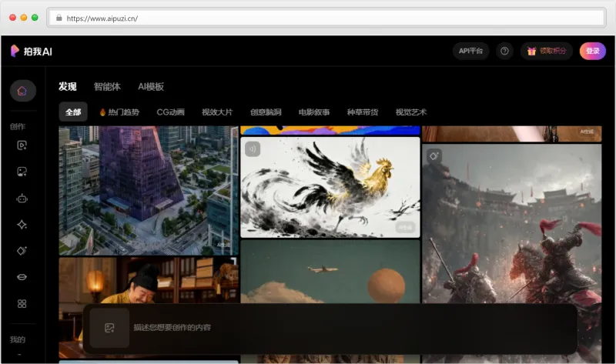
Task: Click the image upload icon in prompt box
Action: tap(109, 328)
